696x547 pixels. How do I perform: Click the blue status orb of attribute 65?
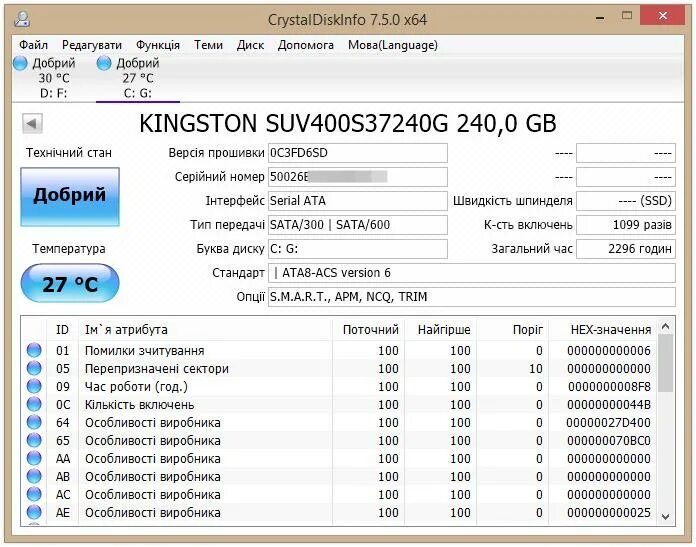pos(34,440)
